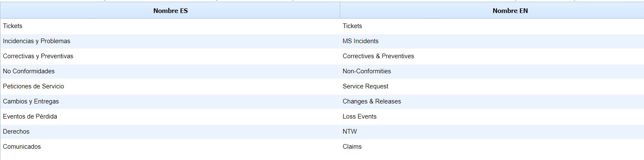Select the Service Request cell
The image size is (644, 160).
click(x=492, y=86)
